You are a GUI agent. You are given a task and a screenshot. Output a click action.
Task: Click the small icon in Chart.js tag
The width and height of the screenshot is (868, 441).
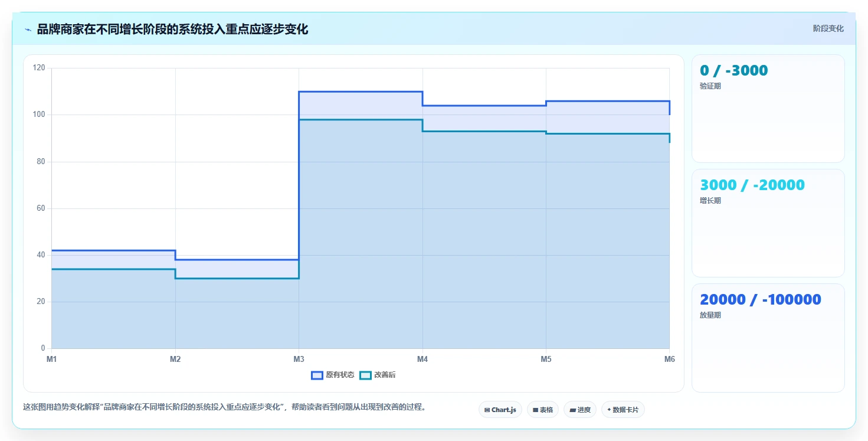click(x=487, y=410)
